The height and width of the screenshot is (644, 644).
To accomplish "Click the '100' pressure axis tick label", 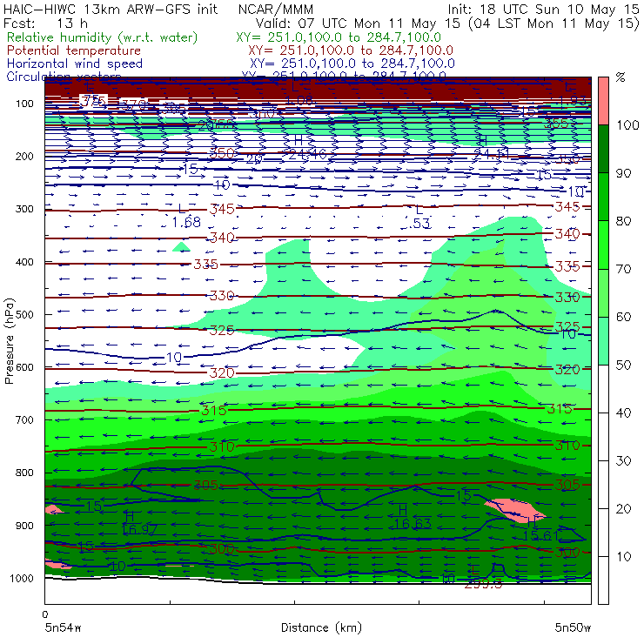I will (x=24, y=104).
